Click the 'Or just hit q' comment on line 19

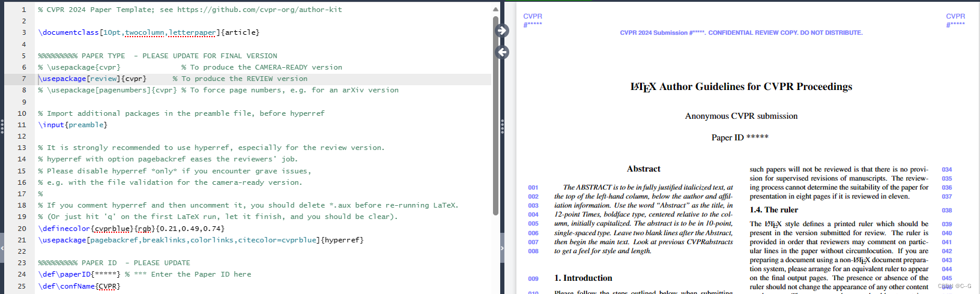click(218, 217)
